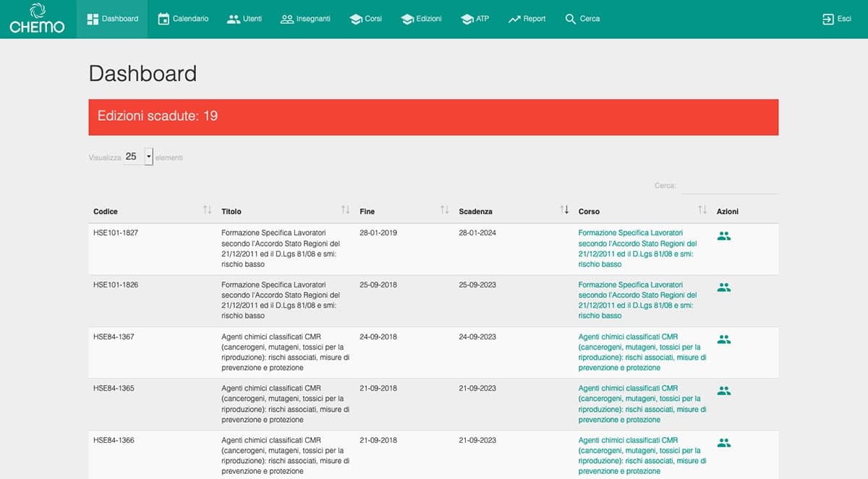This screenshot has height=479, width=868.
Task: Open users icon for edition HSE84-1367
Action: coord(723,339)
